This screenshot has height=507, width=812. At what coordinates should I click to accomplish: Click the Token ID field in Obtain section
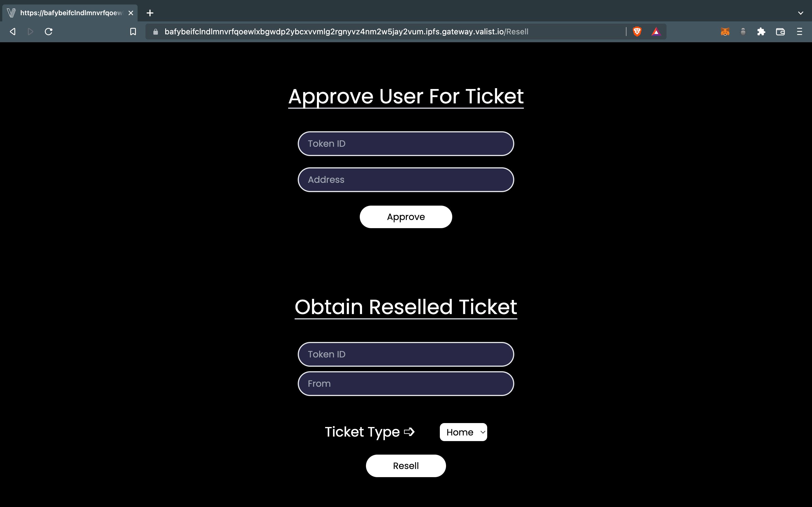[x=406, y=355]
